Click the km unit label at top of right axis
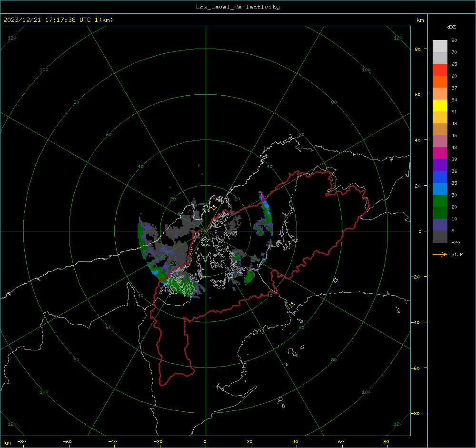476x448 pixels. tap(419, 20)
